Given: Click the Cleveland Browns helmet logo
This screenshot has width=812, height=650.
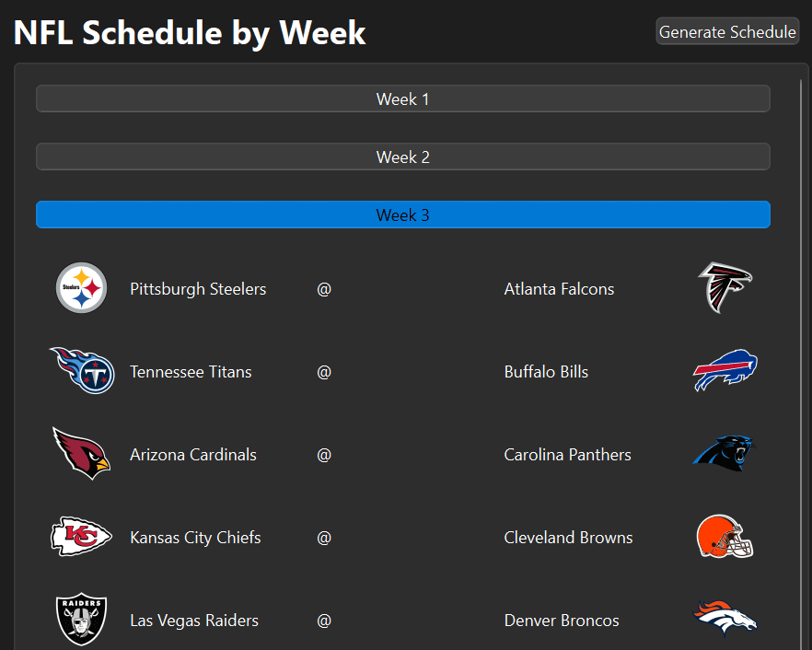Looking at the screenshot, I should coord(725,537).
